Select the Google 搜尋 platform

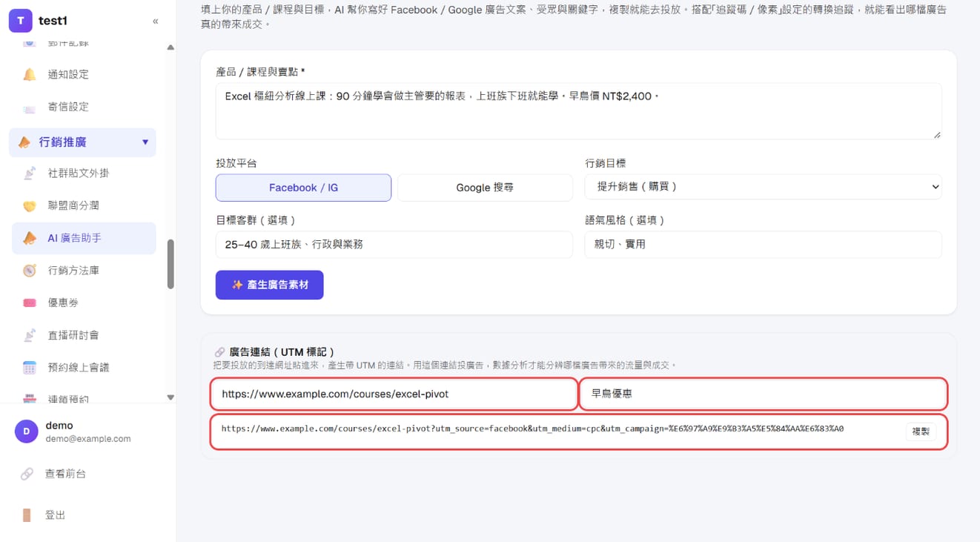coord(485,188)
